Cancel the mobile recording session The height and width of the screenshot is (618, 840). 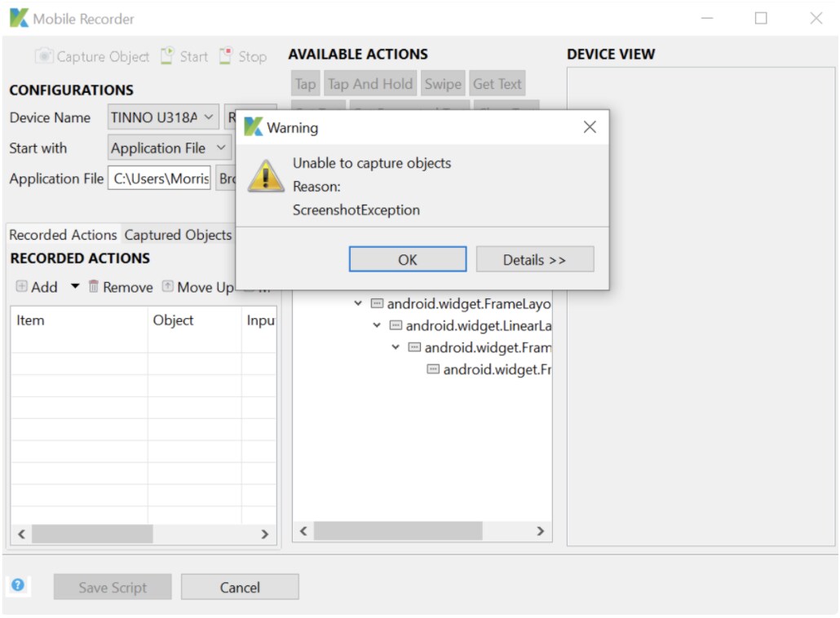click(x=240, y=585)
